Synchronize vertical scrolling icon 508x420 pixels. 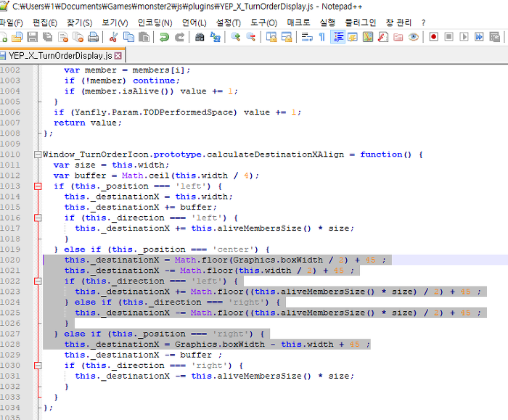(271, 37)
